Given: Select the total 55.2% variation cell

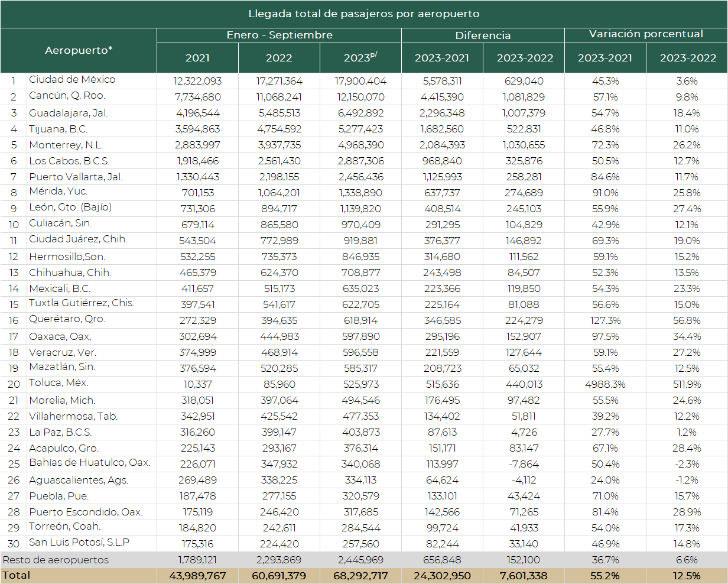Looking at the screenshot, I should click(605, 576).
